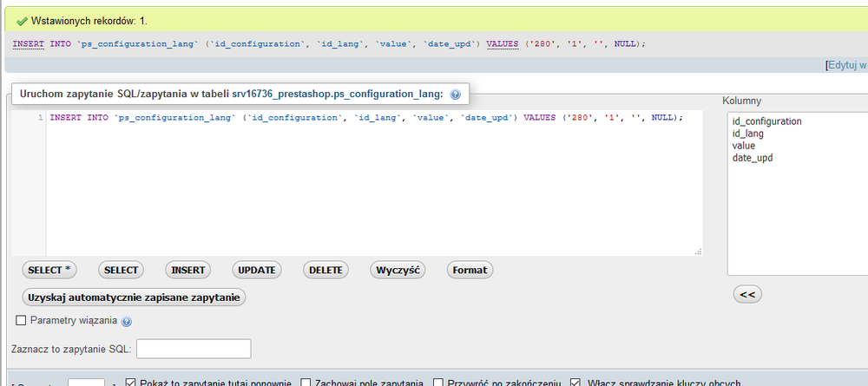Click the green success checkmark icon

point(23,22)
